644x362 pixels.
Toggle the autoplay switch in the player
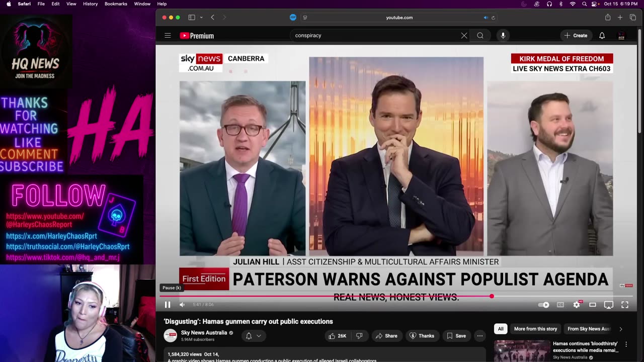[544, 305]
